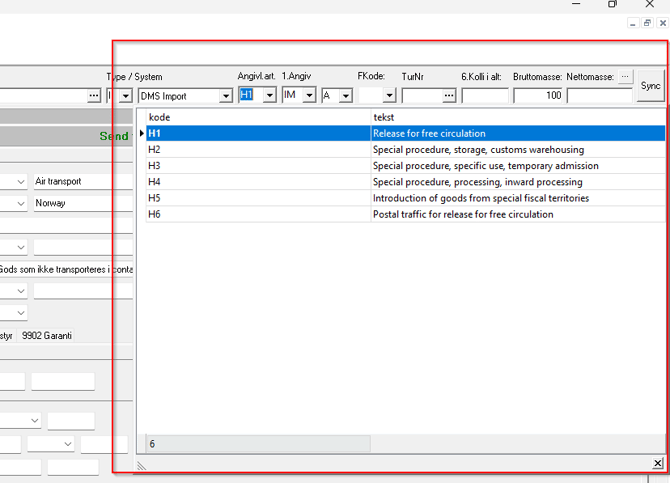Expand the DMS Import system dropdown

(x=226, y=96)
